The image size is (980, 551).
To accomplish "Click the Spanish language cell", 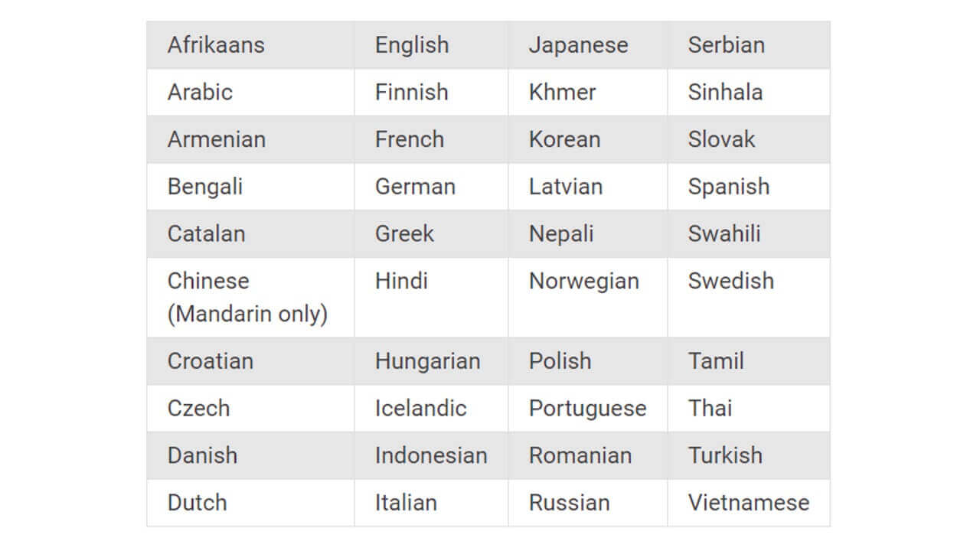I will click(728, 187).
